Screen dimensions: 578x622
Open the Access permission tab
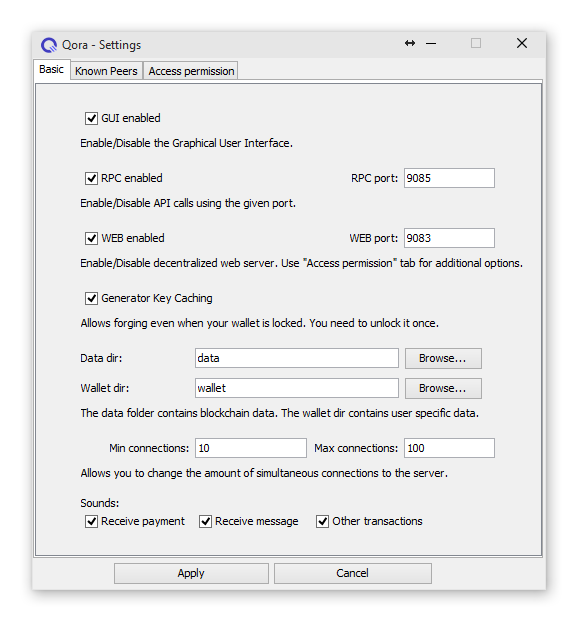pos(191,71)
